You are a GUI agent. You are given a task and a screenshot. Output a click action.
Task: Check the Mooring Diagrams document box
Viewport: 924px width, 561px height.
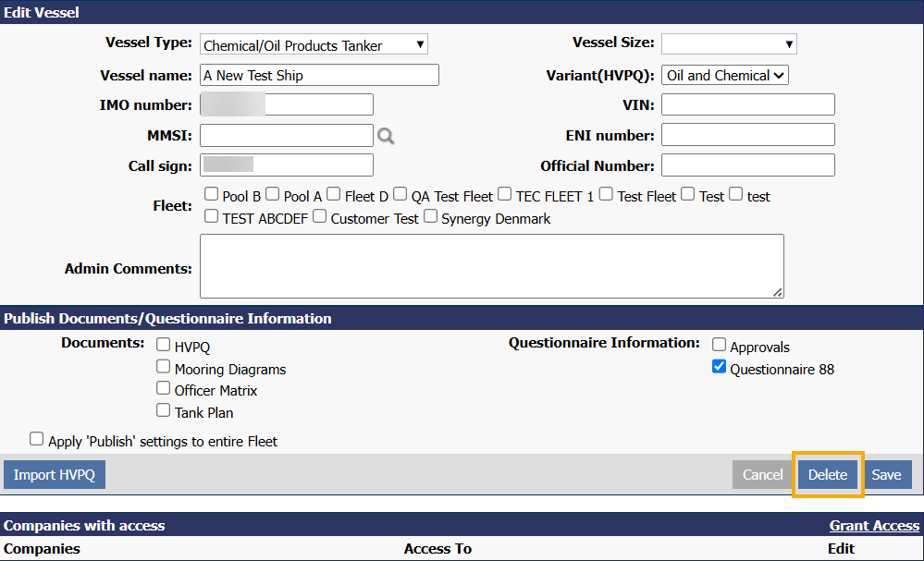pyautogui.click(x=163, y=367)
